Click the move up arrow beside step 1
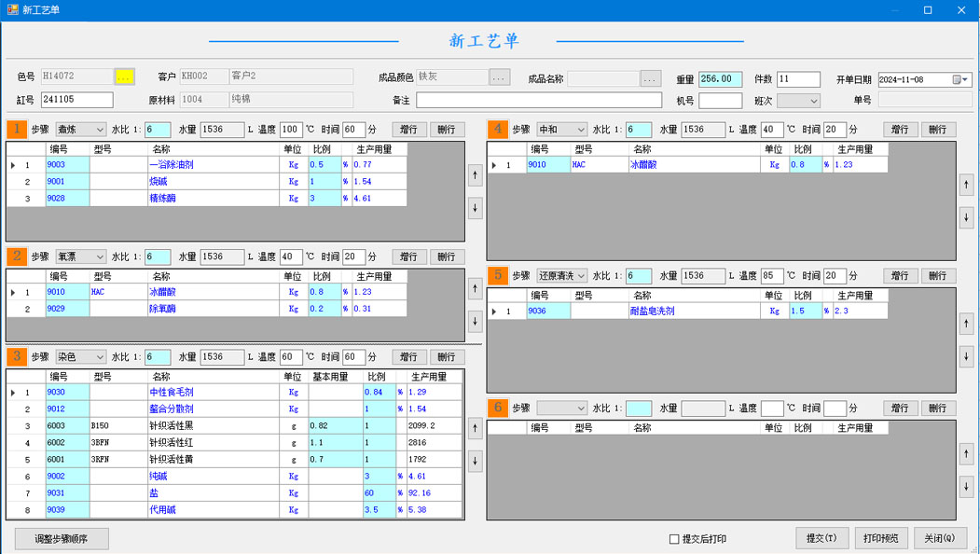The height and width of the screenshot is (554, 980). tap(475, 174)
